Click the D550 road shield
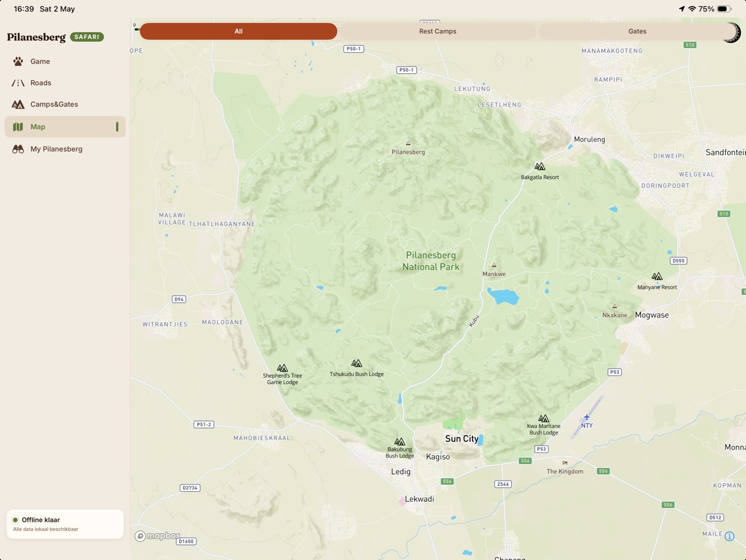This screenshot has width=746, height=560. 678,261
